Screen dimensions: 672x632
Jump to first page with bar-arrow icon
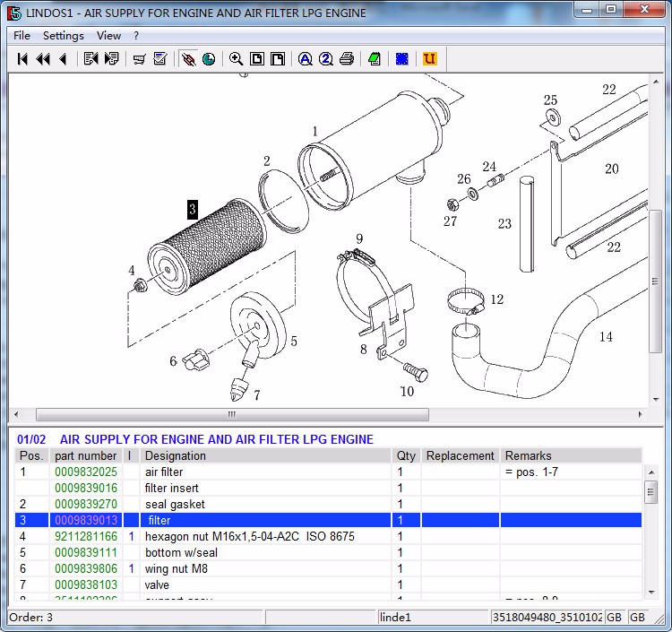pos(22,59)
